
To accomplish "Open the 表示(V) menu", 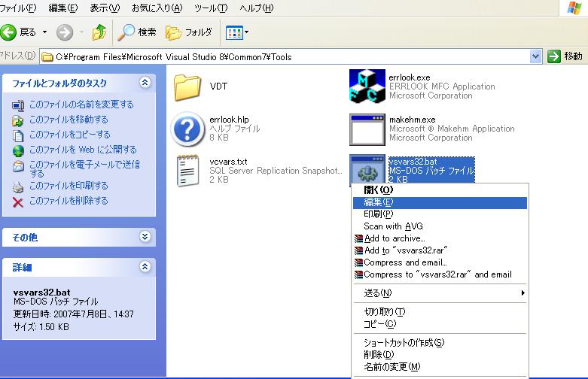I will pyautogui.click(x=104, y=8).
